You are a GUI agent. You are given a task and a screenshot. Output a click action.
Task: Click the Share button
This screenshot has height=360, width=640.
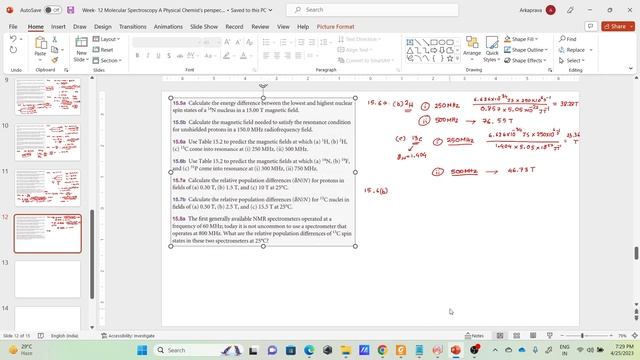618,27
